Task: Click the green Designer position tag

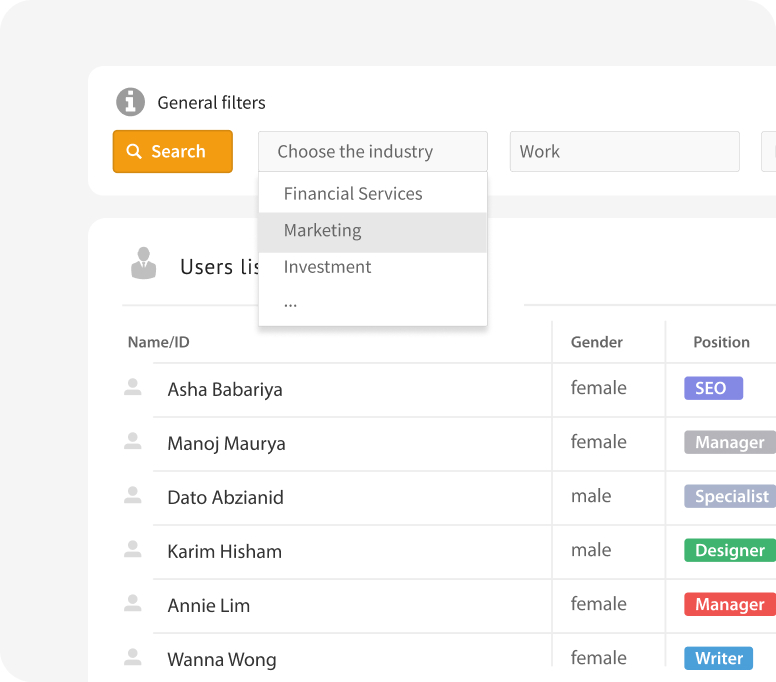Action: 729,550
